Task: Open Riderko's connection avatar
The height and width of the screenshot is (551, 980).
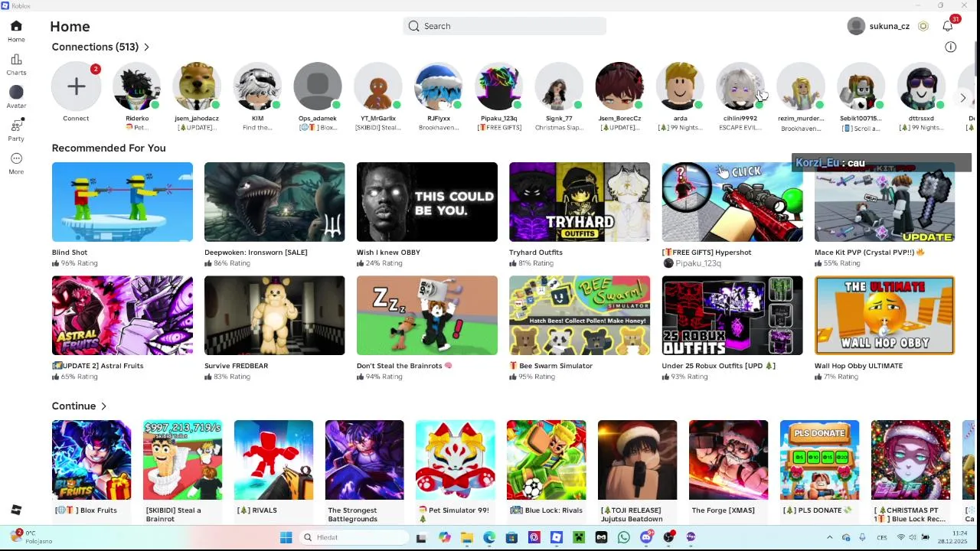Action: click(136, 86)
